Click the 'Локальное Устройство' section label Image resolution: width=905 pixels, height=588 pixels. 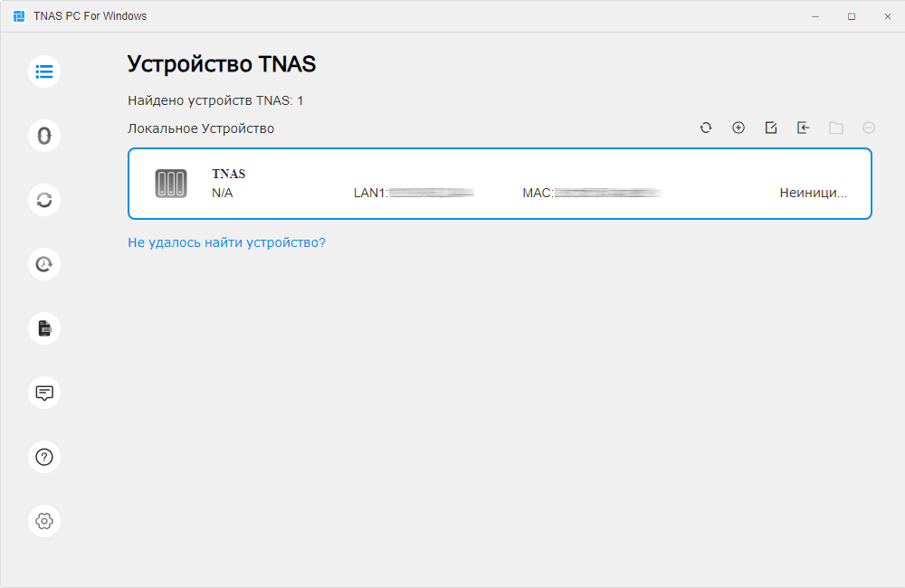click(201, 128)
